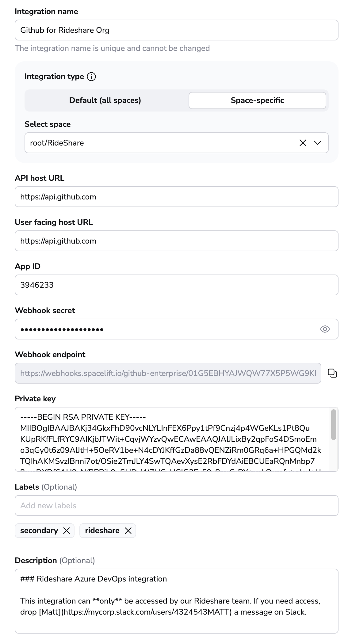The height and width of the screenshot is (644, 352).
Task: Click into the Webhook secret field
Action: [166, 329]
